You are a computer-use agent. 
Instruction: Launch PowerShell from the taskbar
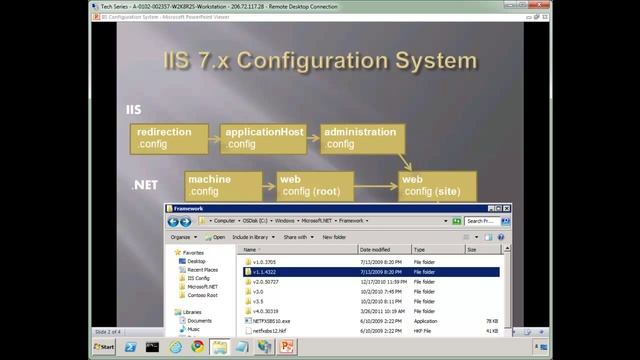coord(130,347)
